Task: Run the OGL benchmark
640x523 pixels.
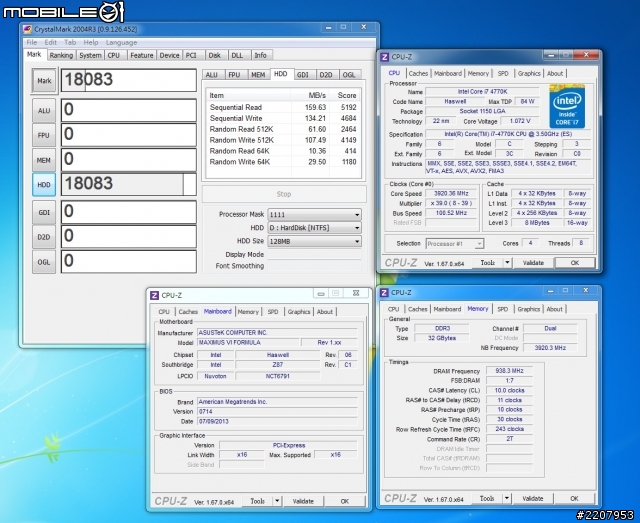Action: click(44, 262)
